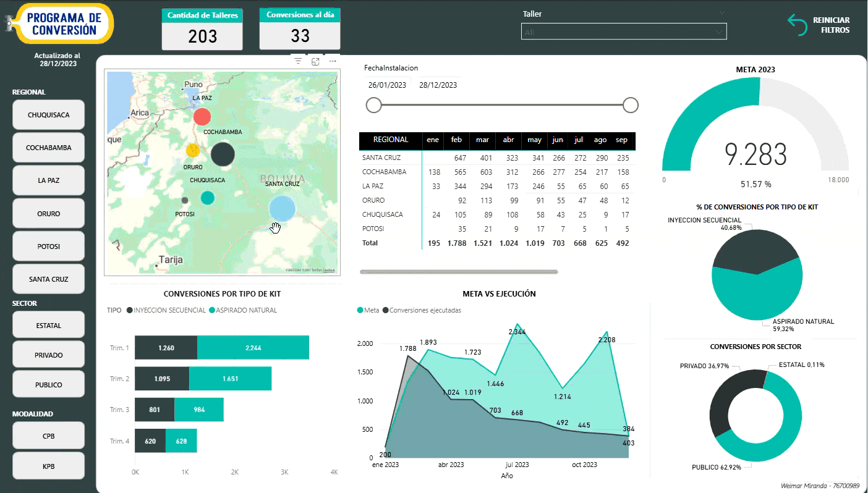Click the chevron beside the Taller label
Screen dimensions: 868x493
(x=721, y=13)
